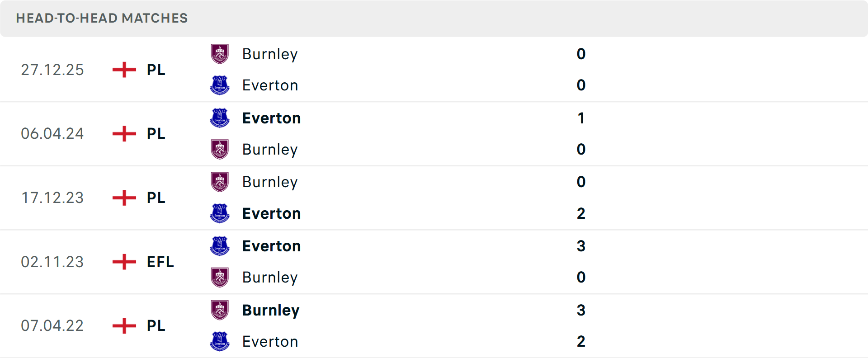The width and height of the screenshot is (868, 358).
Task: Click the Everton crest in the 27.12.25 match
Action: pyautogui.click(x=220, y=85)
